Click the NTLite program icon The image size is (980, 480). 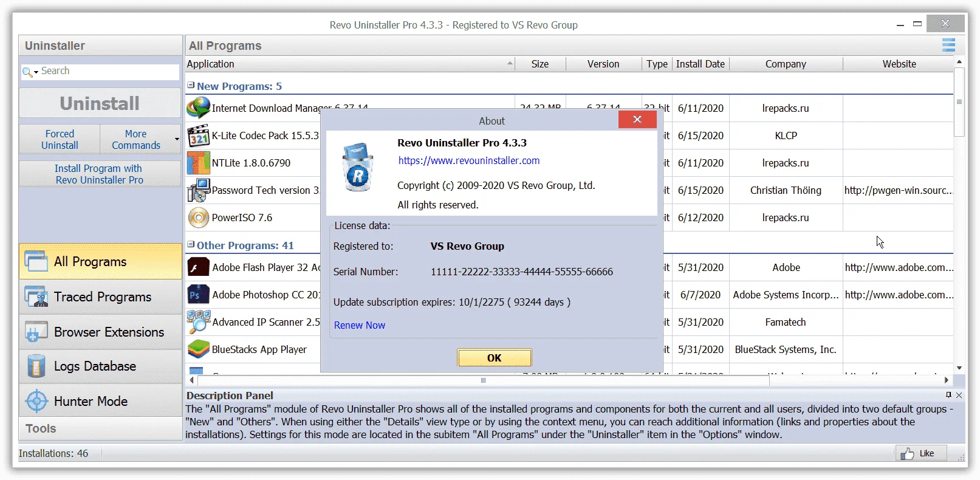pos(198,163)
